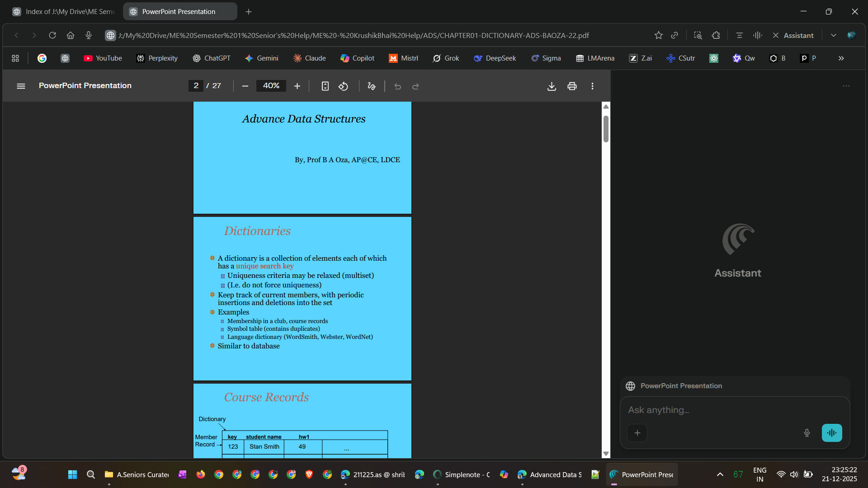This screenshot has width=868, height=488.
Task: Start voice mode in Assistant panel
Action: point(832,433)
